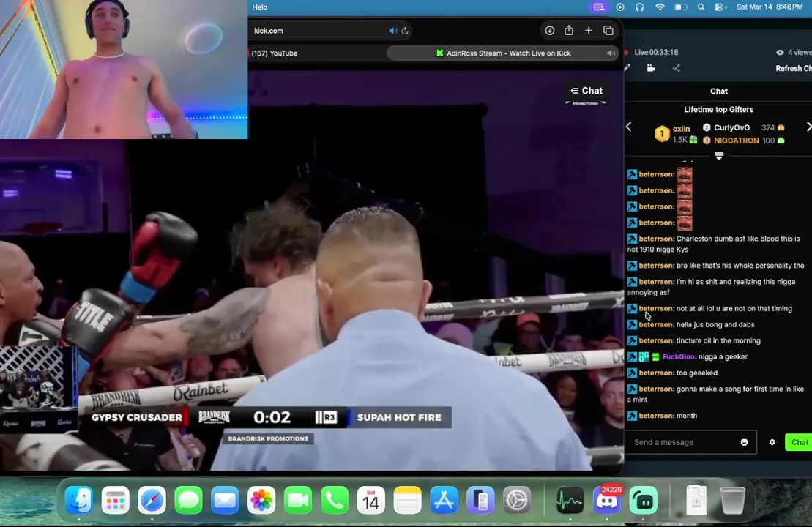812x527 pixels.
Task: Click the green Chat send button
Action: click(799, 442)
